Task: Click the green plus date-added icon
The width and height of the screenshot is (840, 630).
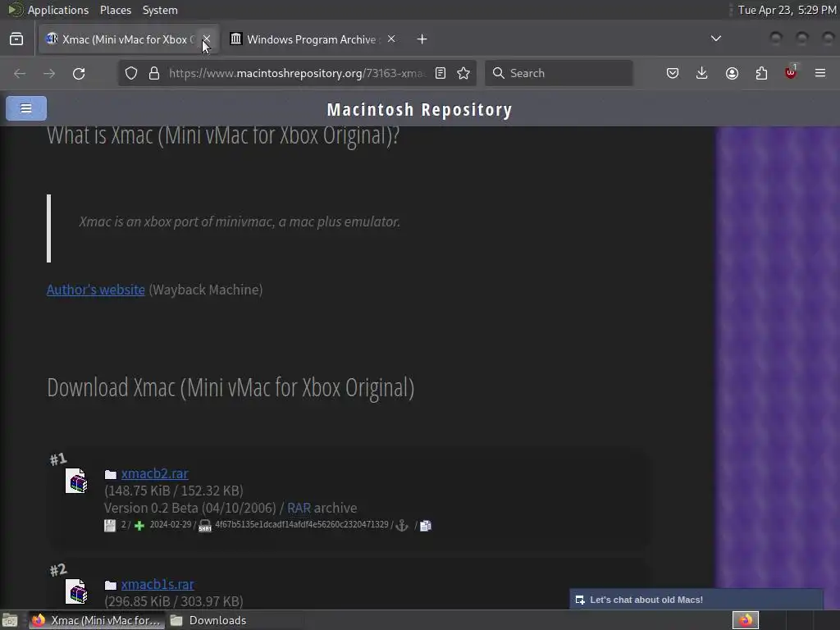Action: (139, 526)
